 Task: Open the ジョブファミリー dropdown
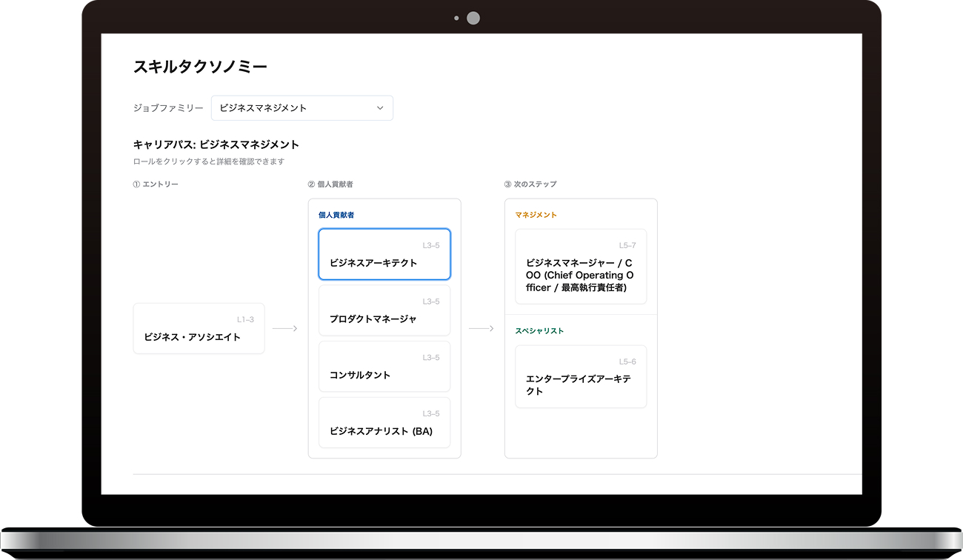pos(301,108)
